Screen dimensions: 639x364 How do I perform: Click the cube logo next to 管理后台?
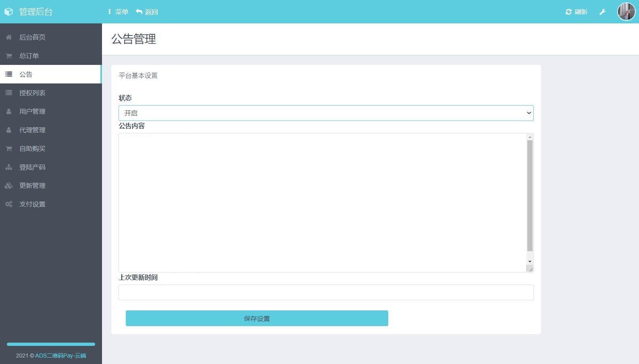point(8,12)
